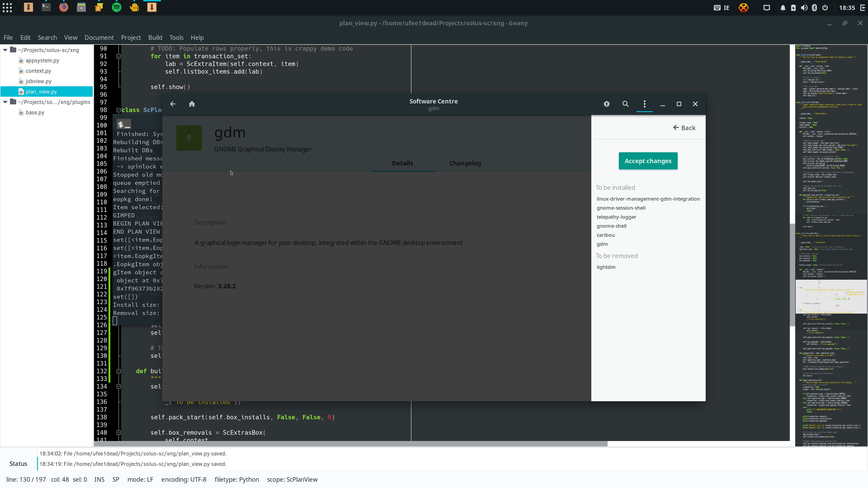Select the active Software Centre panel icon
This screenshot has height=488, width=868.
click(x=152, y=7)
